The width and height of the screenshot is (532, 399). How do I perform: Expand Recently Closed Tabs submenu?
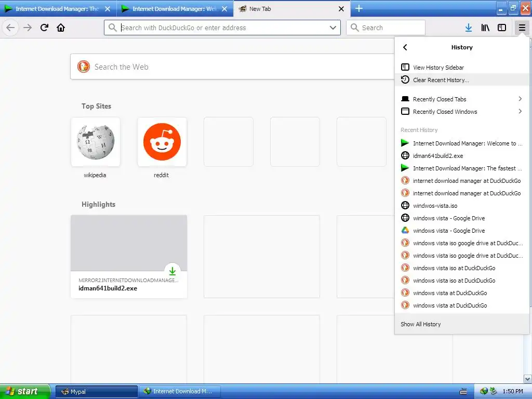tap(462, 99)
